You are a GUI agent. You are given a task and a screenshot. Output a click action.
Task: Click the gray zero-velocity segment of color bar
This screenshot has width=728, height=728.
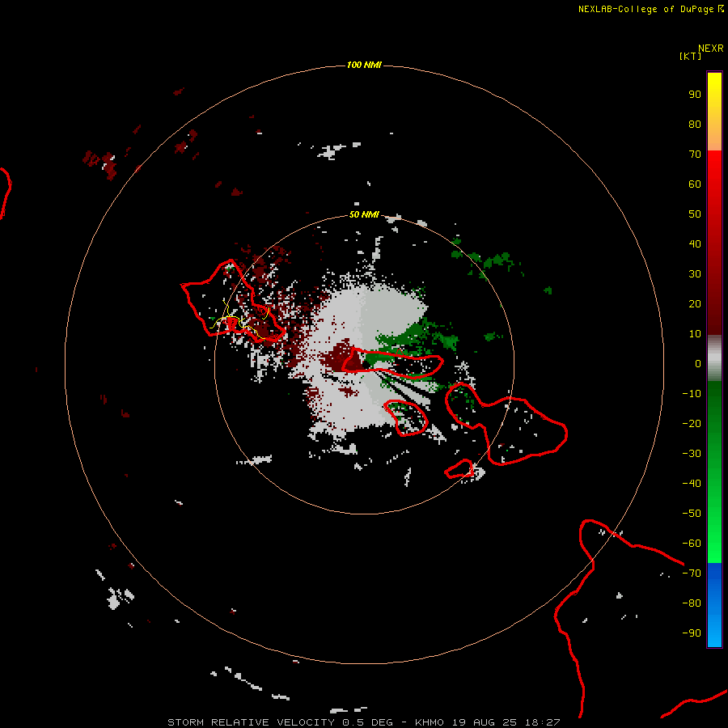tap(714, 358)
